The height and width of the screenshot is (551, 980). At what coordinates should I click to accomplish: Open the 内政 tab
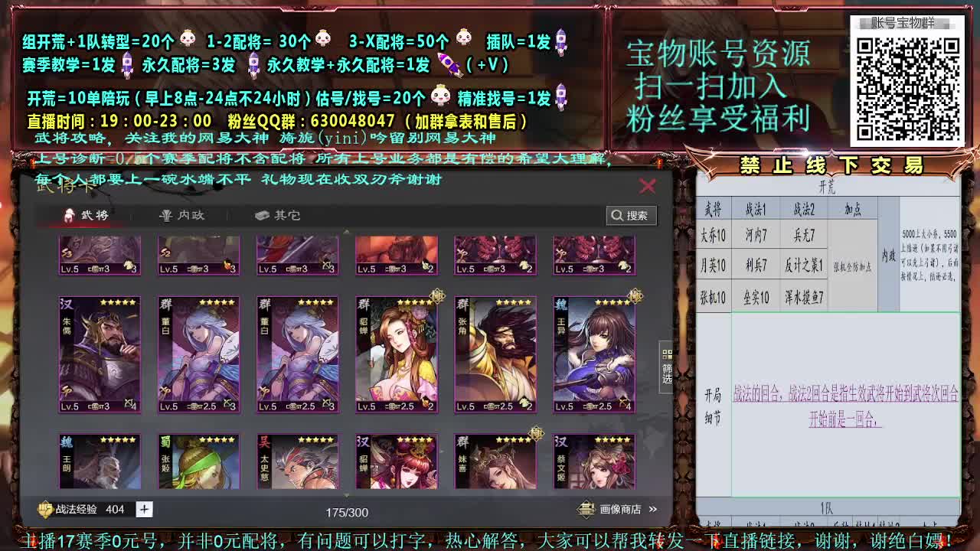(x=181, y=215)
